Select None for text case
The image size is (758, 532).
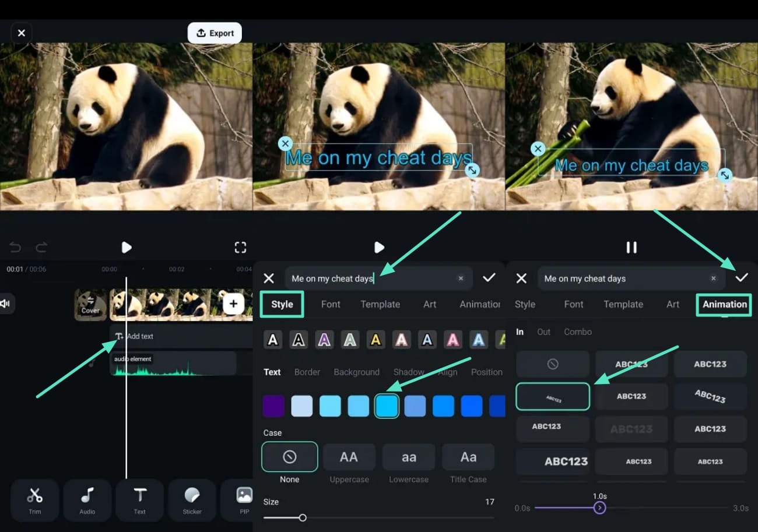[x=290, y=457]
